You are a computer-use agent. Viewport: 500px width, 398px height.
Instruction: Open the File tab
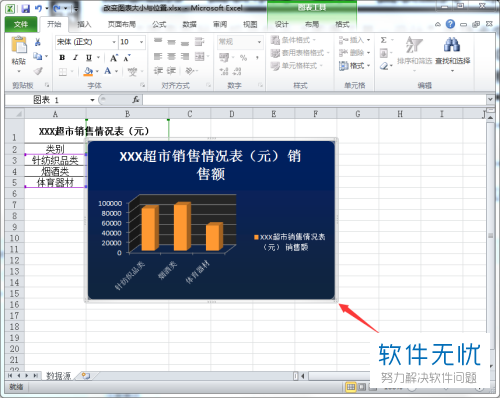point(21,24)
